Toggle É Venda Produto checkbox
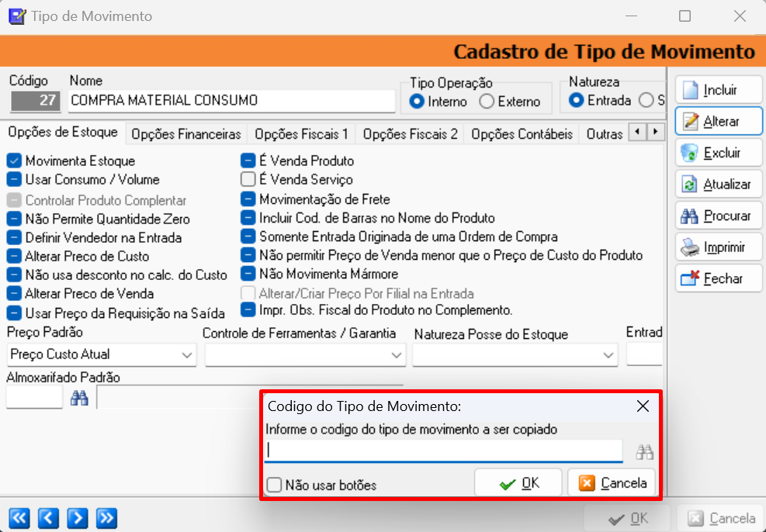 pyautogui.click(x=248, y=161)
